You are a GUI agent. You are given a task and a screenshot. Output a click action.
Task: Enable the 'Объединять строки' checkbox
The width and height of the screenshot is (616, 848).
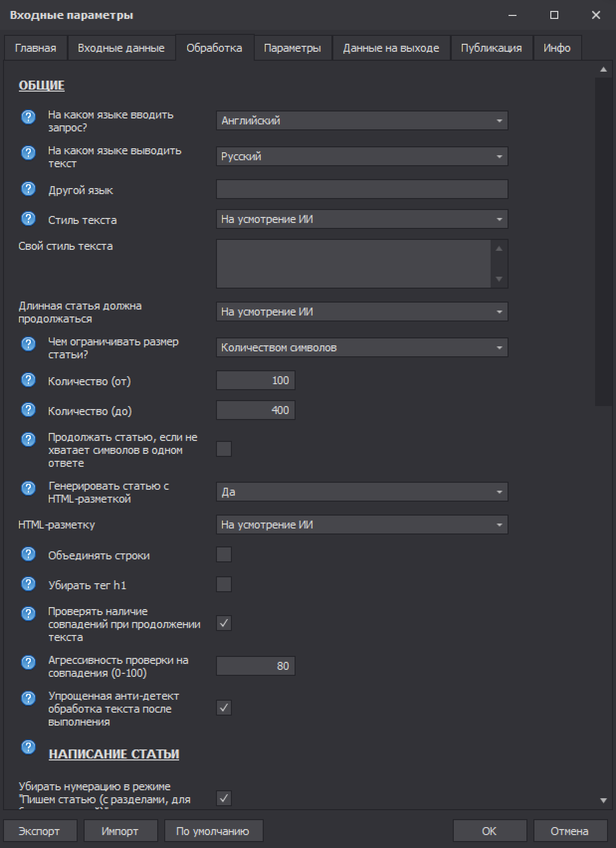coord(224,554)
